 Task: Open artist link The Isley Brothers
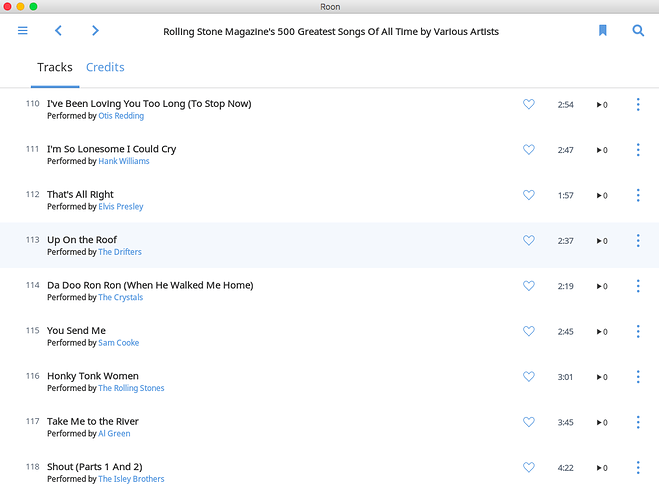pos(131,479)
